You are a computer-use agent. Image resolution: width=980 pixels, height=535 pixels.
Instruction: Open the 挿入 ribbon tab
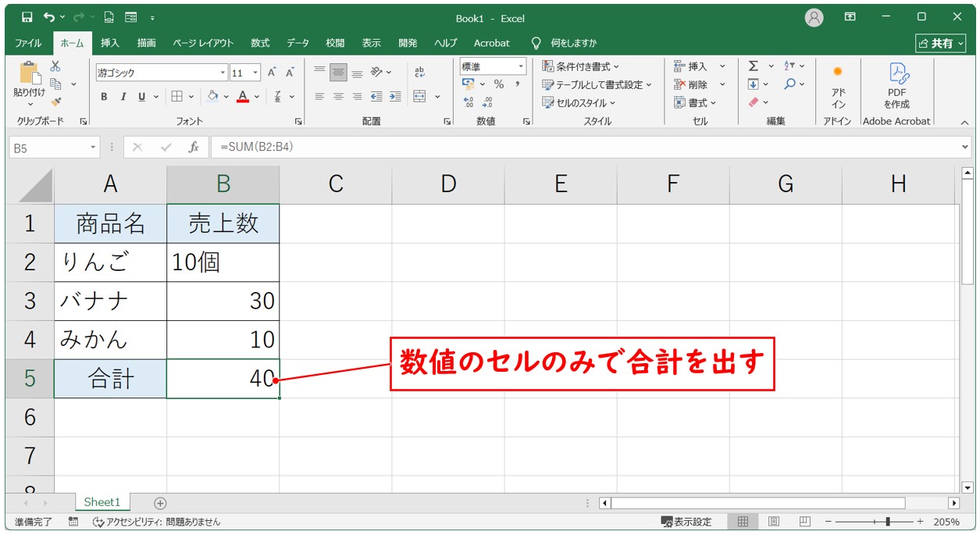[x=110, y=43]
